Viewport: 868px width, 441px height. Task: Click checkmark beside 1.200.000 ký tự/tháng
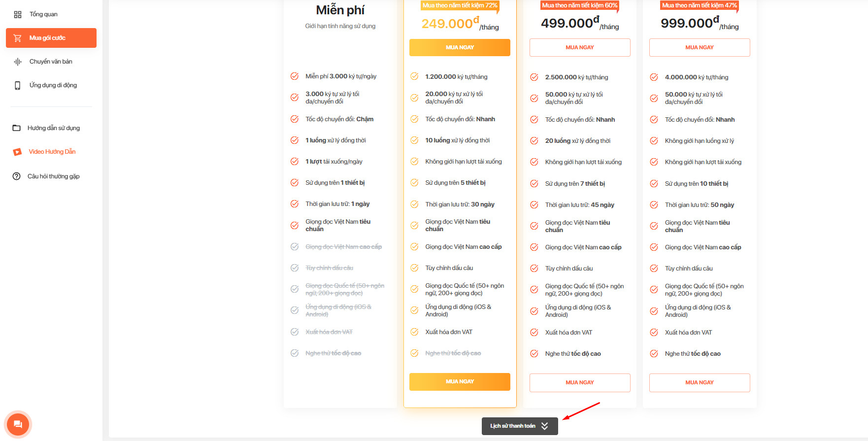(414, 76)
